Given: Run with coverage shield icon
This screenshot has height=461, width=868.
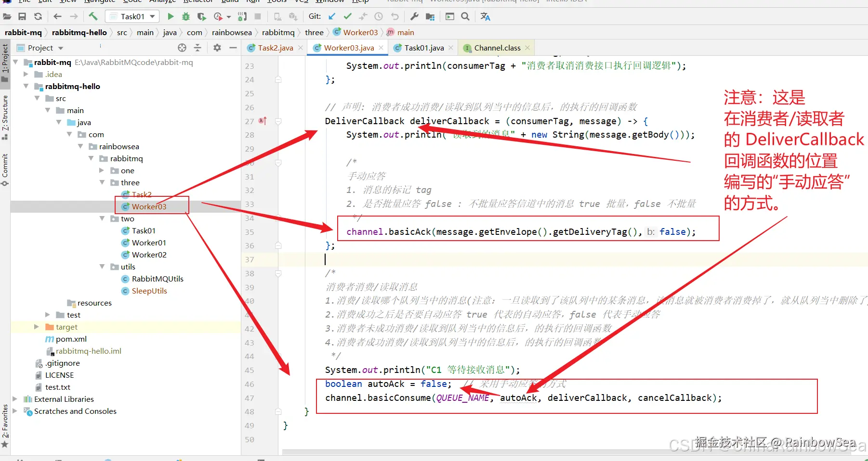Looking at the screenshot, I should [201, 17].
